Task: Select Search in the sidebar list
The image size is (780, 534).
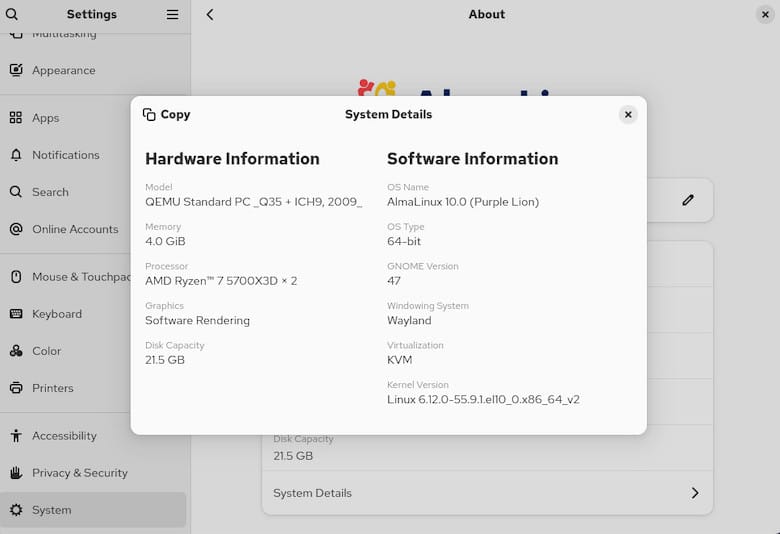Action: (x=93, y=192)
